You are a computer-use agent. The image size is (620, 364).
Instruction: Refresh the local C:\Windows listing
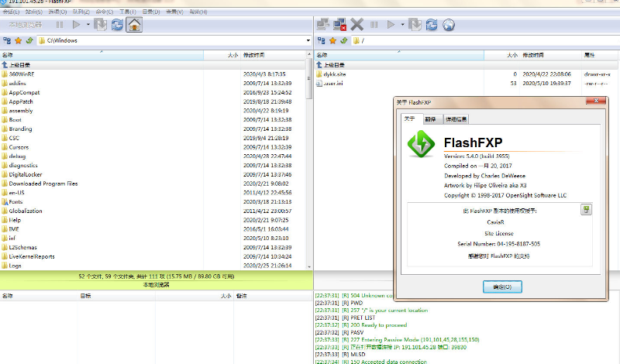click(117, 25)
